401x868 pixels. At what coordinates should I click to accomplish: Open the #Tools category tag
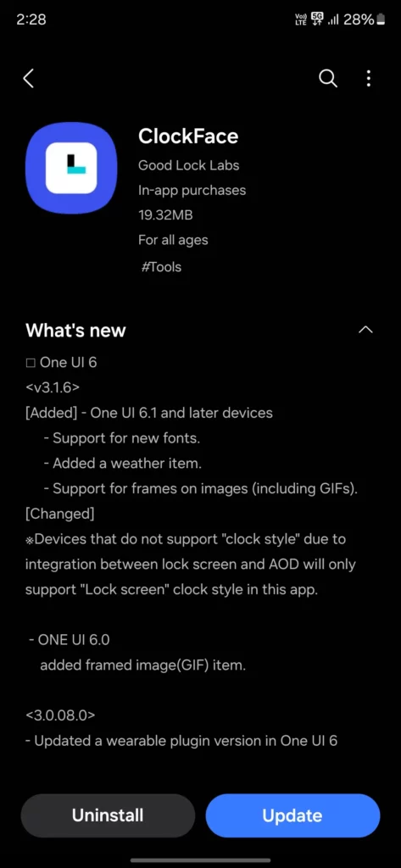(161, 267)
